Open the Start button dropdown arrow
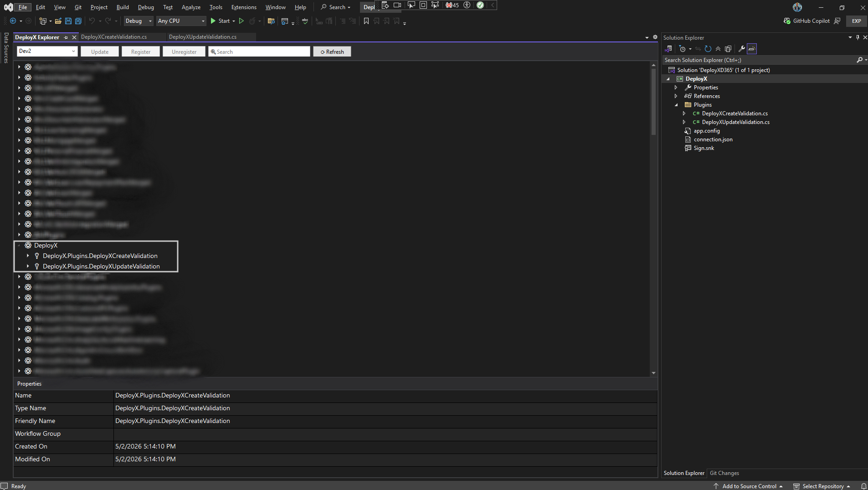The width and height of the screenshot is (868, 490). point(234,21)
